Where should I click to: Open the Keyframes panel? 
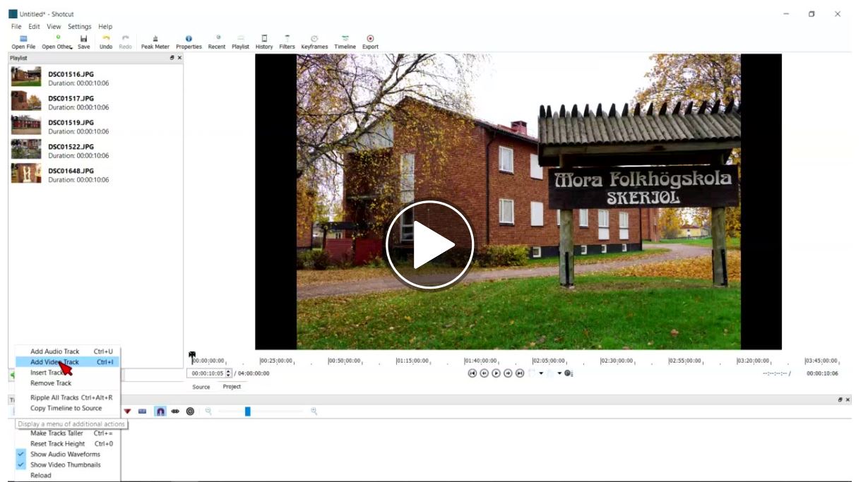point(314,42)
